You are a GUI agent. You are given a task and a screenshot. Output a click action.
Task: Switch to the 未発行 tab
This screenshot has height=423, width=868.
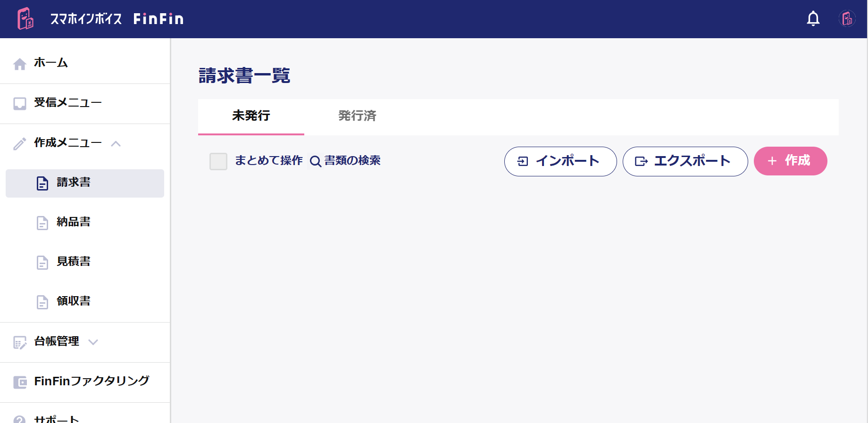251,116
